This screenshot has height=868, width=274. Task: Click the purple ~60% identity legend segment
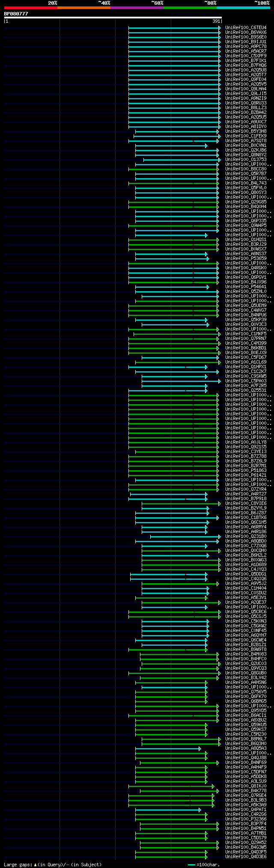(137, 8)
